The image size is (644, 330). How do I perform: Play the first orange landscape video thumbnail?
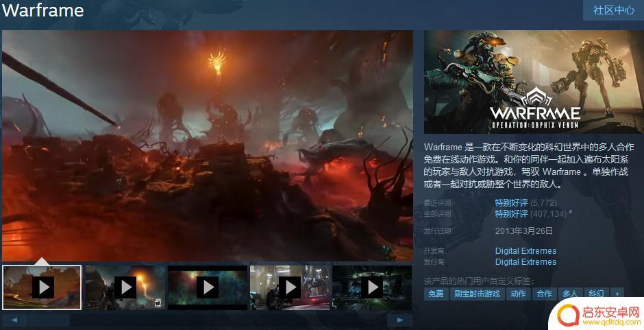(x=42, y=287)
